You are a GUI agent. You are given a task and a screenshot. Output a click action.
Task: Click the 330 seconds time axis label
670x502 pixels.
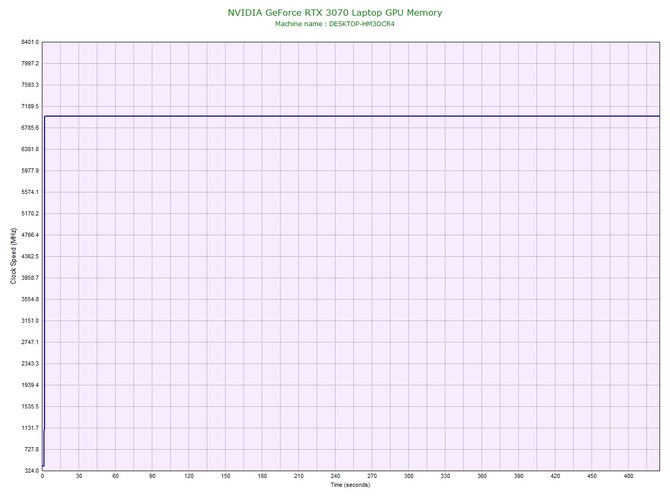click(445, 476)
